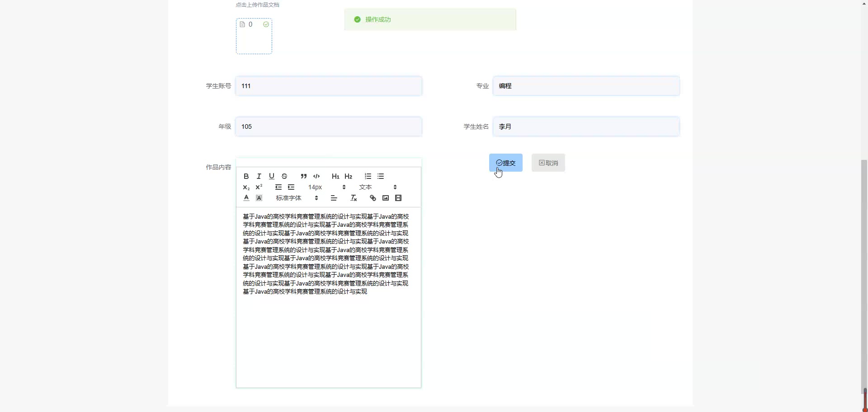Decrease paragraph indent

coord(278,187)
